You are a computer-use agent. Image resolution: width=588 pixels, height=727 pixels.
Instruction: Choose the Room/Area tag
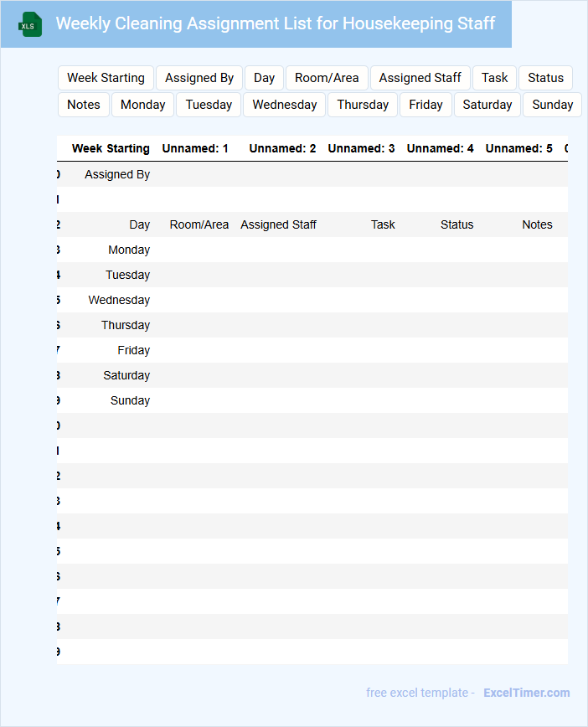point(327,78)
